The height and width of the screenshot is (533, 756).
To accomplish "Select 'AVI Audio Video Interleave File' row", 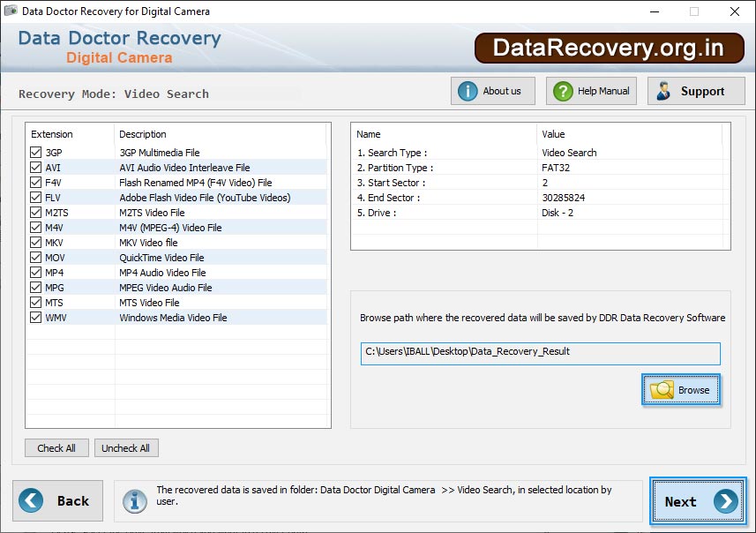I will 176,168.
